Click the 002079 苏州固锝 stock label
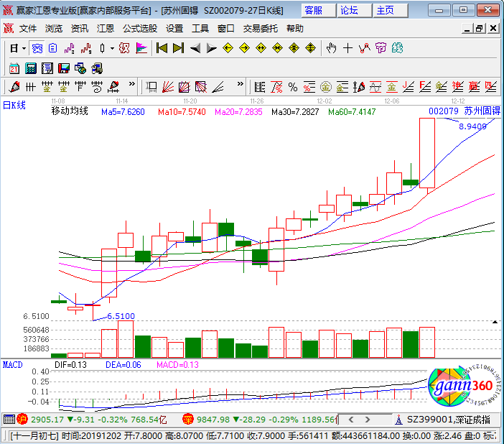Image resolution: width=504 pixels, height=444 pixels. tap(465, 111)
